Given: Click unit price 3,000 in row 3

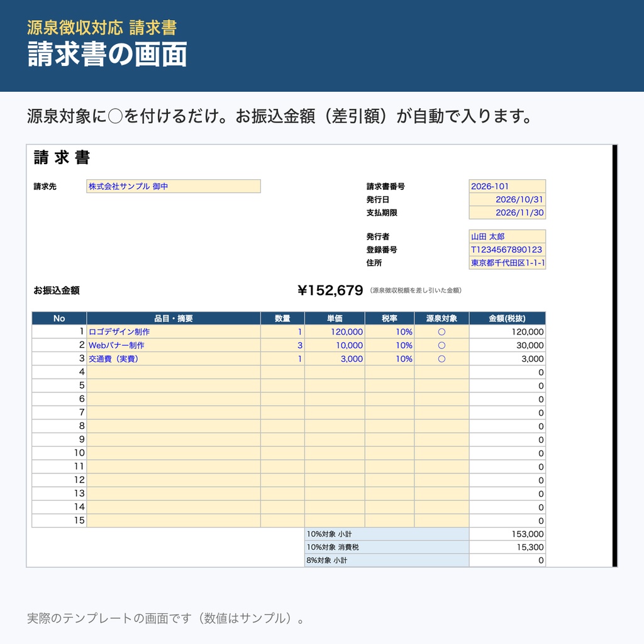Looking at the screenshot, I should (335, 359).
